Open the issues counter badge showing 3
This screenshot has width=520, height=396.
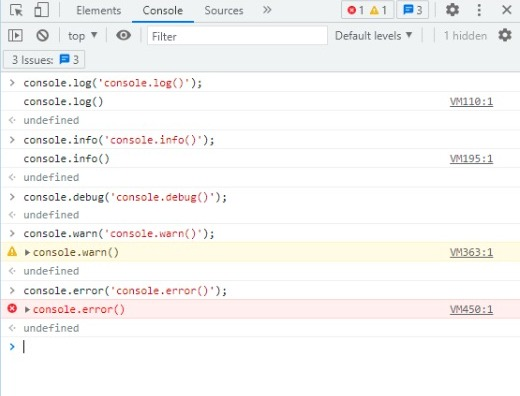tap(412, 10)
